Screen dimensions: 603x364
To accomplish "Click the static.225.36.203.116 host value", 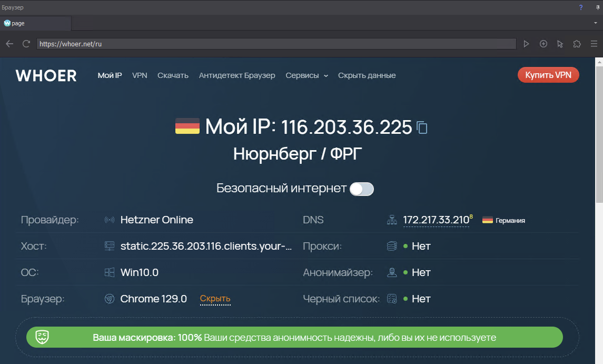I will [x=206, y=246].
